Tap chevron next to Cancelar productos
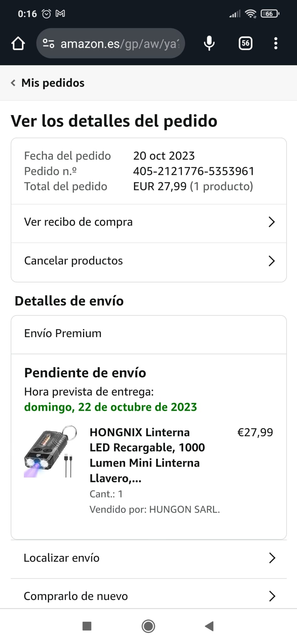Viewport: 297px width, 644px height. (x=272, y=261)
